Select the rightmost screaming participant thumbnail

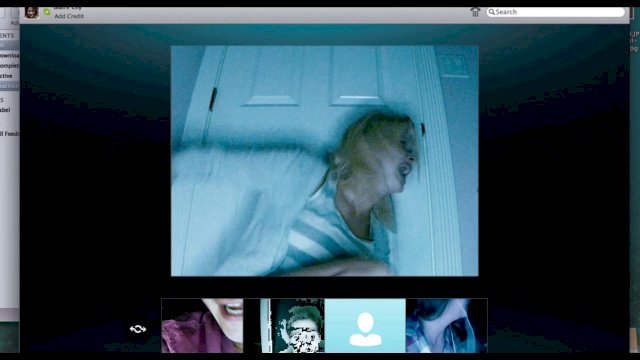coord(447,326)
